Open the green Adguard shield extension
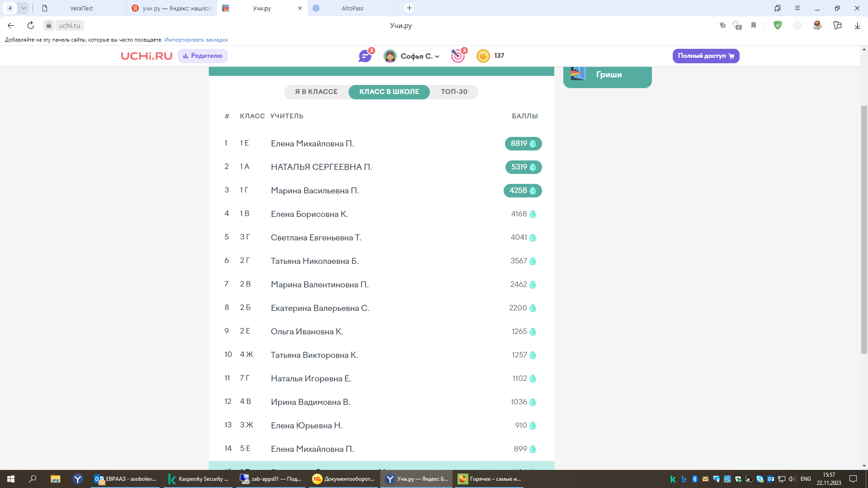 778,25
